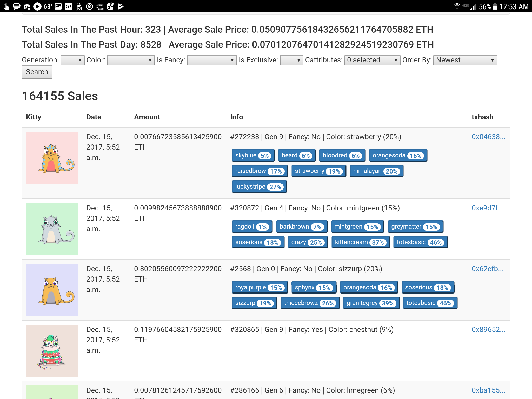Screen dimensions: 532x399
Task: Change the Order By 'Newest' dropdown
Action: 465,60
